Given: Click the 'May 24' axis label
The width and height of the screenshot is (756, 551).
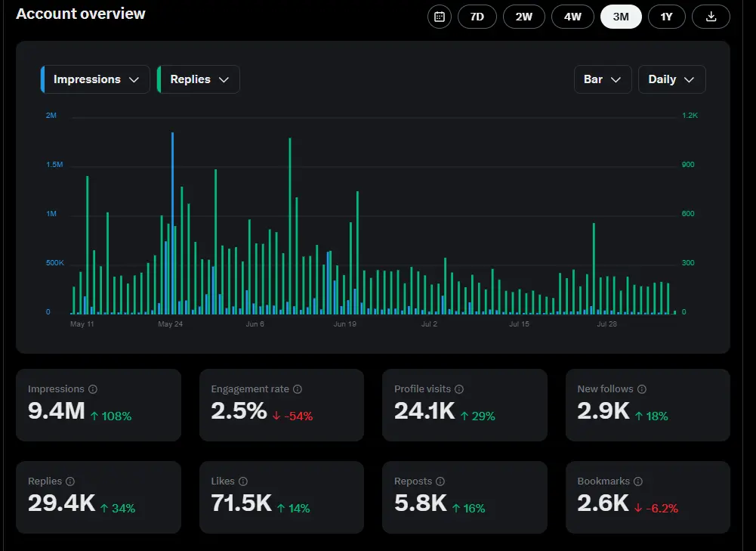Looking at the screenshot, I should (x=170, y=324).
